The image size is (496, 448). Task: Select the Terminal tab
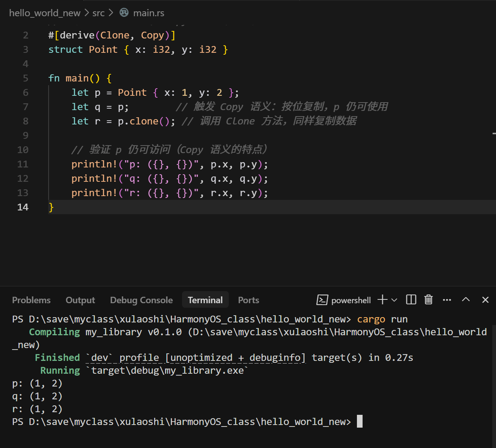(x=205, y=300)
